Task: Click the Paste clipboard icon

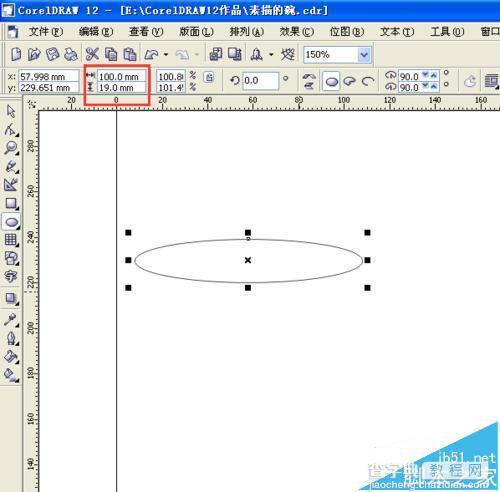Action: (130, 54)
